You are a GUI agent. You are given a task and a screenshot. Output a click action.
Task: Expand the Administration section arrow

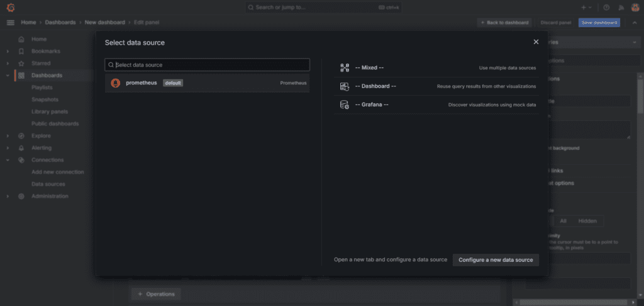[x=8, y=196]
